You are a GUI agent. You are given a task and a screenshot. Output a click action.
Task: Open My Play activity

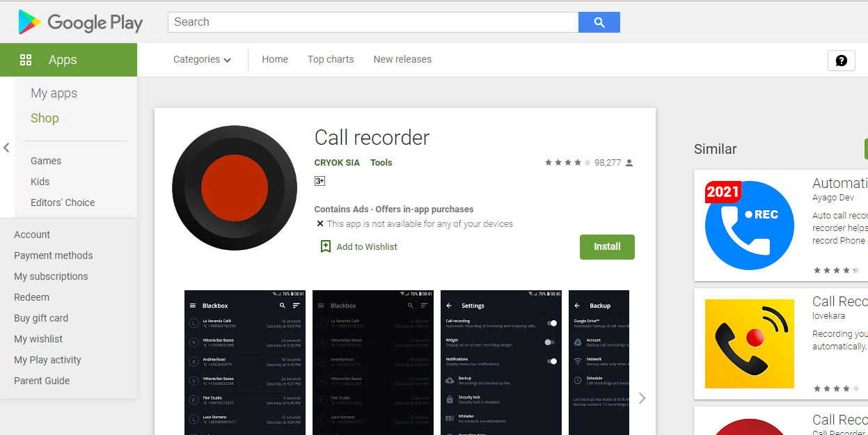47,360
